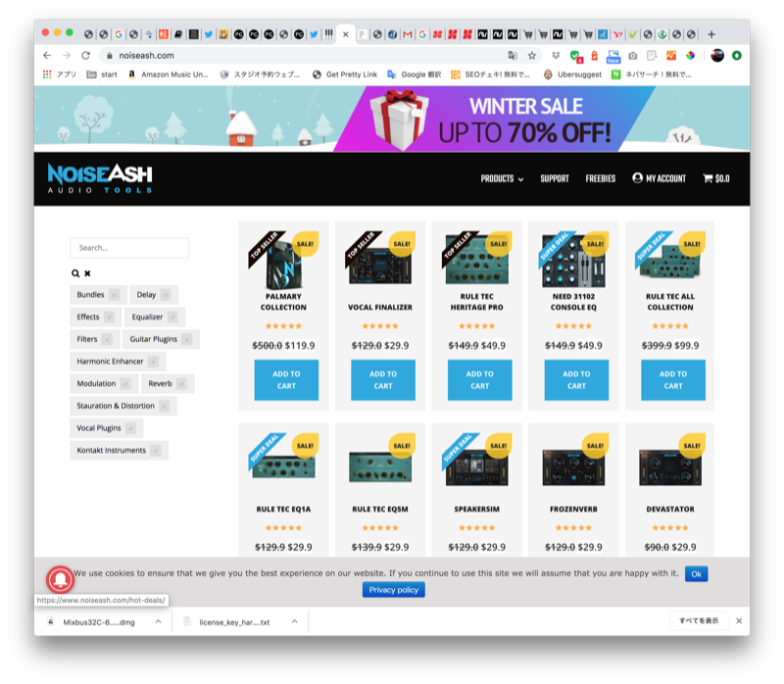Clear the plugin search with the X icon

87,273
